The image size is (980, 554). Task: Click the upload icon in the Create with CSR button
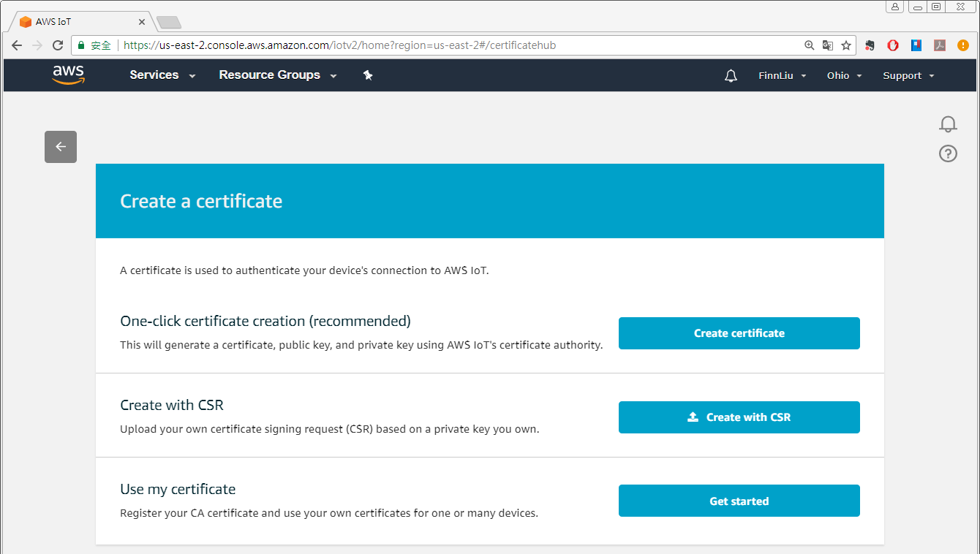point(693,417)
